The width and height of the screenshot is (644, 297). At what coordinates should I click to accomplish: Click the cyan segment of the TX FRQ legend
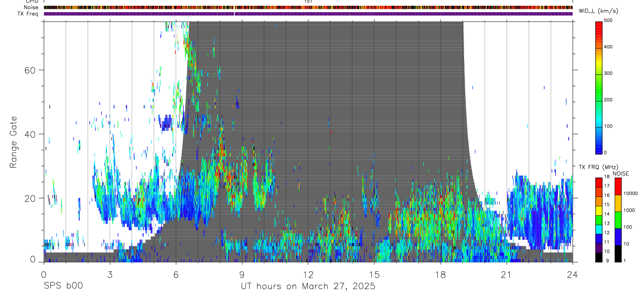click(x=599, y=228)
